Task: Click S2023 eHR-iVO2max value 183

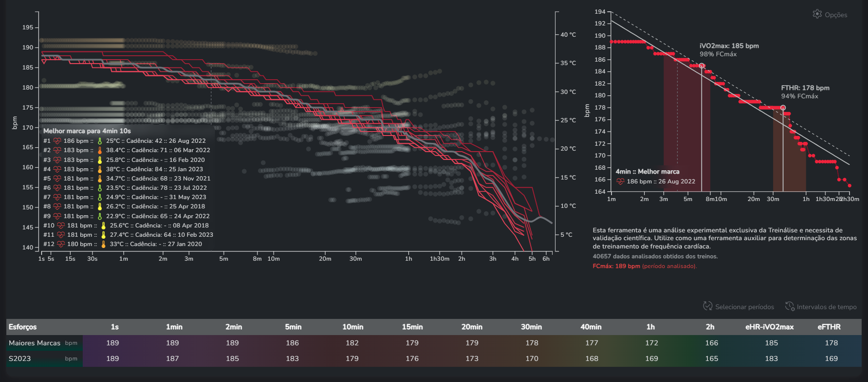Action: point(772,359)
